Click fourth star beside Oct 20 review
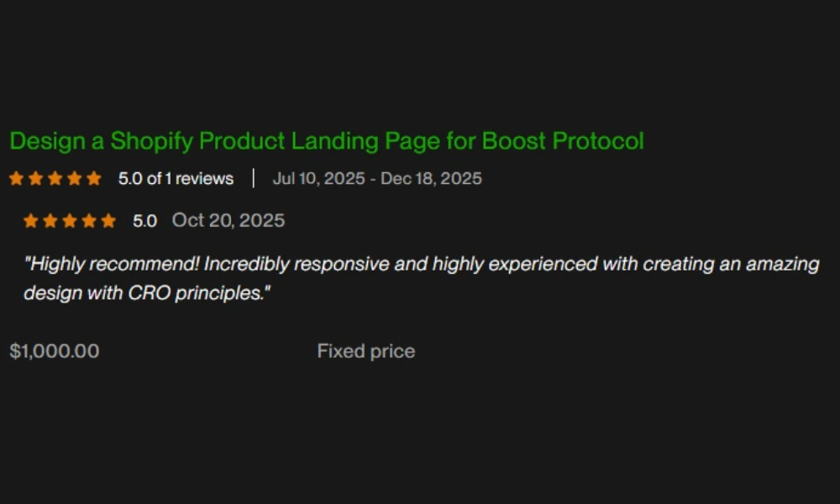The height and width of the screenshot is (504, 840). coord(89,221)
